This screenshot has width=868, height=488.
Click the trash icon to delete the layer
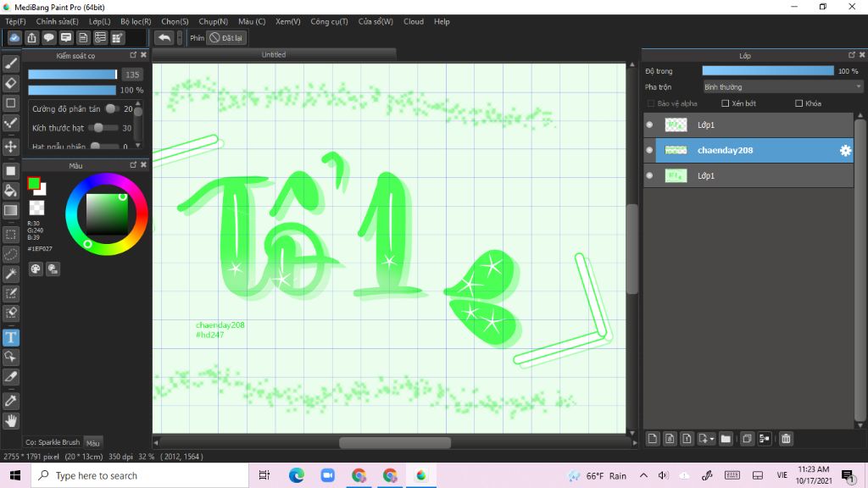[x=786, y=439]
